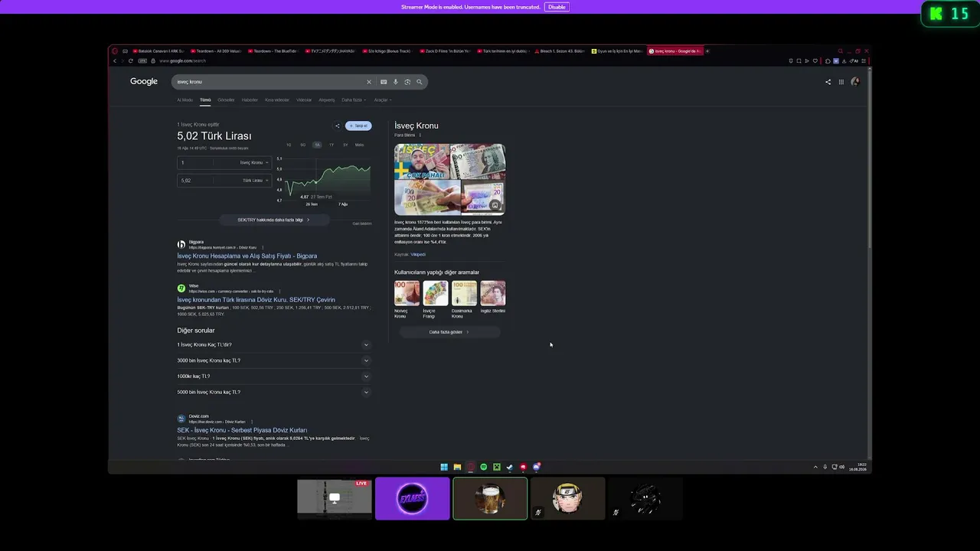Open the Vikipedi source link
This screenshot has width=980, height=551.
click(x=418, y=254)
